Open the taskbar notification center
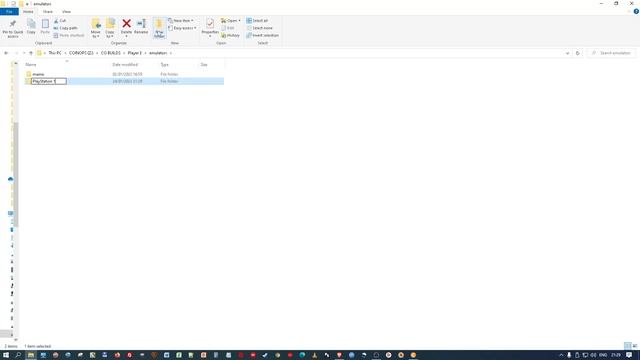 pyautogui.click(x=629, y=355)
